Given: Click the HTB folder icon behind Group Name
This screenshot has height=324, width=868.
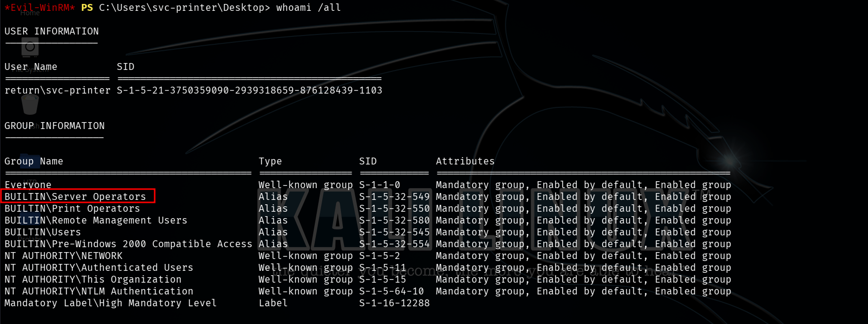Looking at the screenshot, I should tap(30, 161).
